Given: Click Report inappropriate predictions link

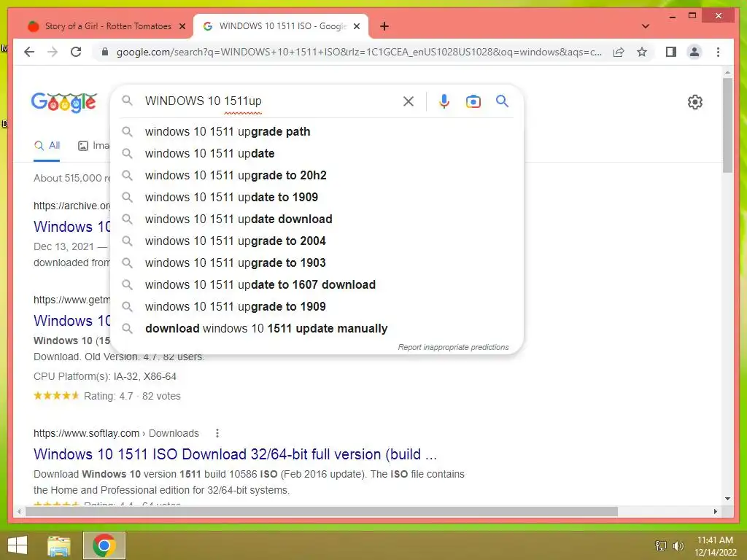Looking at the screenshot, I should 453,347.
